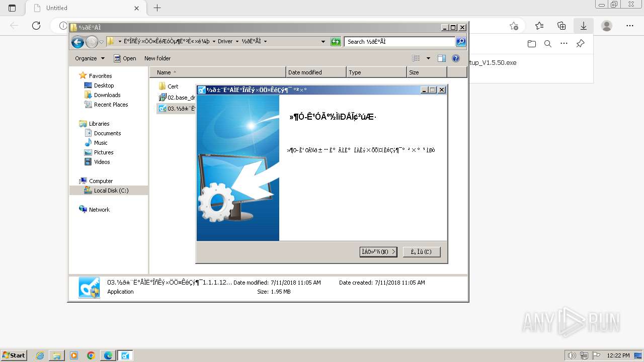Pin the Edge downloads panel
This screenshot has width=644, height=362.
coord(580,44)
